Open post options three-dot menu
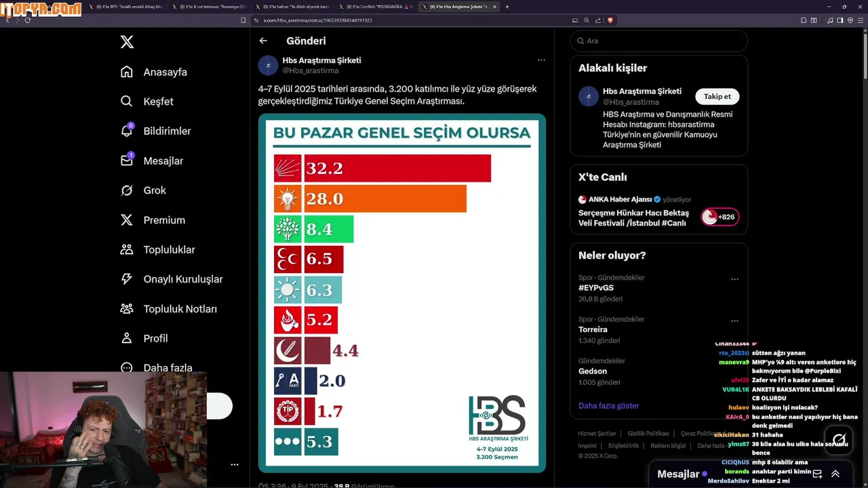Screen dimensions: 868x488 (x=541, y=60)
